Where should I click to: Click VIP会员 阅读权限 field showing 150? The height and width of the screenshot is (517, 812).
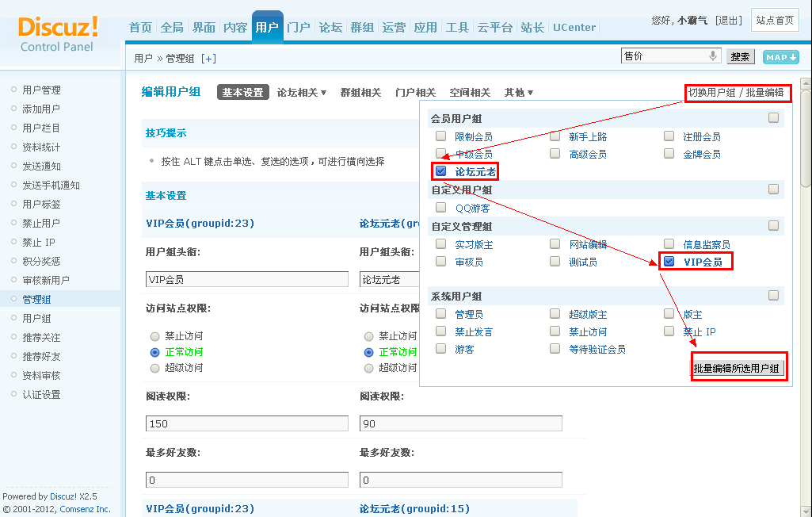(247, 423)
